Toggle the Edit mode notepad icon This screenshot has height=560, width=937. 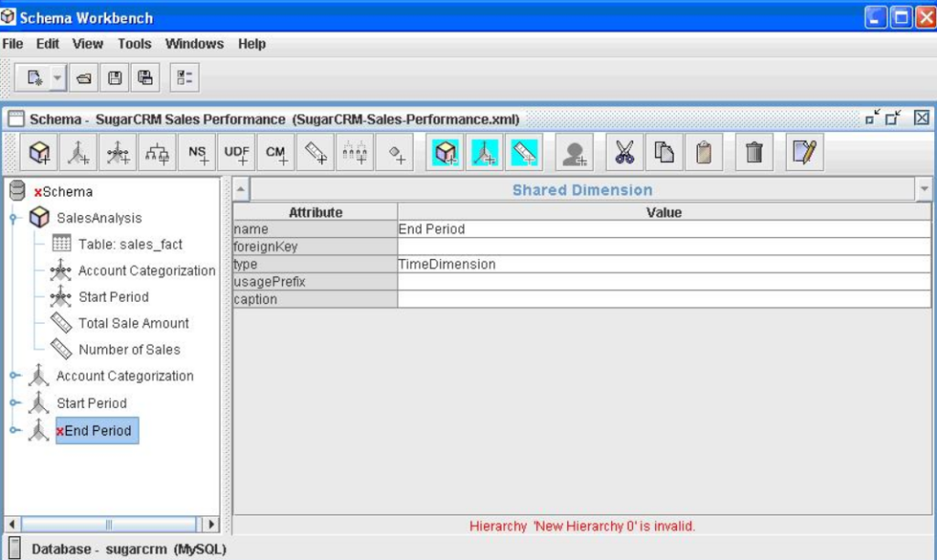pos(804,153)
